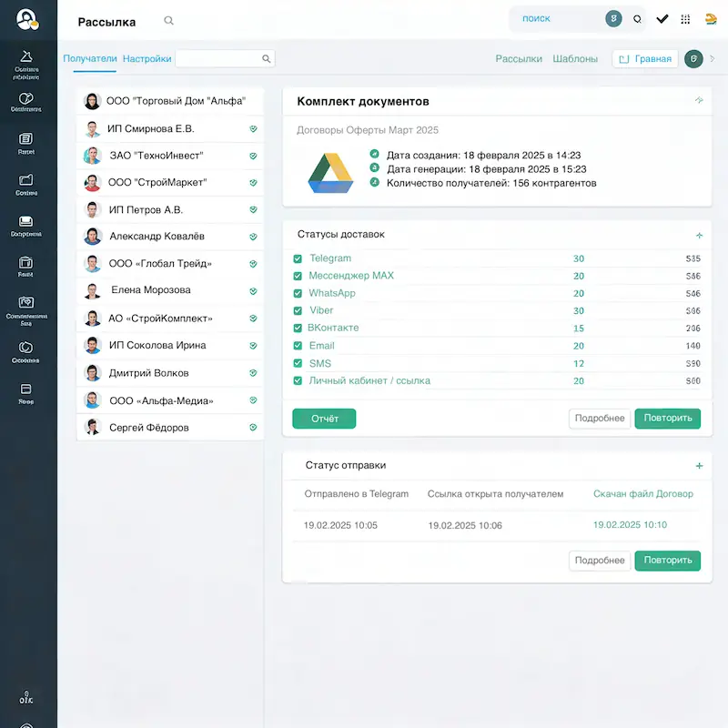This screenshot has width=728, height=728.
Task: Expand the Статус отправки panel with plus
Action: 699,466
